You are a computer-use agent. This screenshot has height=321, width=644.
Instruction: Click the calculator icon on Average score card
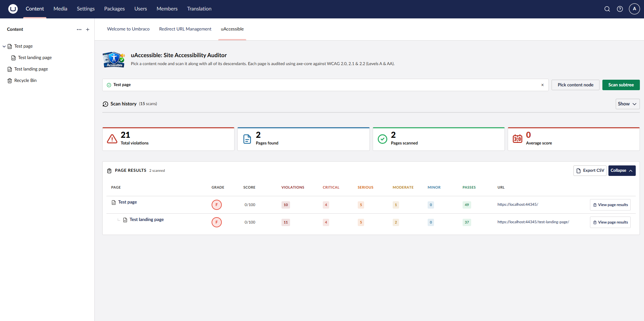[518, 139]
